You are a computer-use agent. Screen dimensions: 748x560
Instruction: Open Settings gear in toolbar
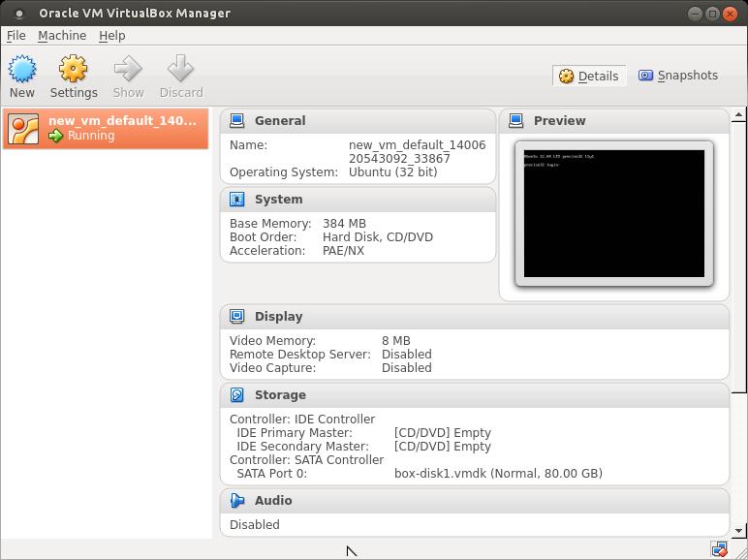pyautogui.click(x=74, y=70)
